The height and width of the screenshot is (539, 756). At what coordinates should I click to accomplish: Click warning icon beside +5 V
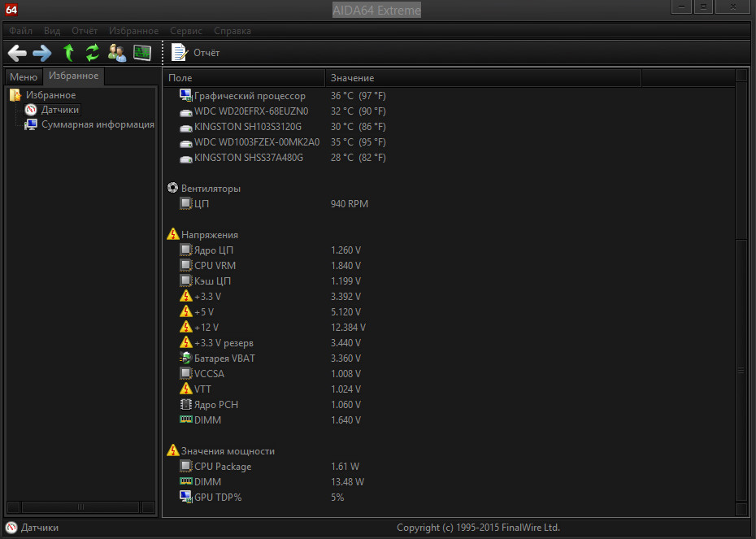point(185,311)
